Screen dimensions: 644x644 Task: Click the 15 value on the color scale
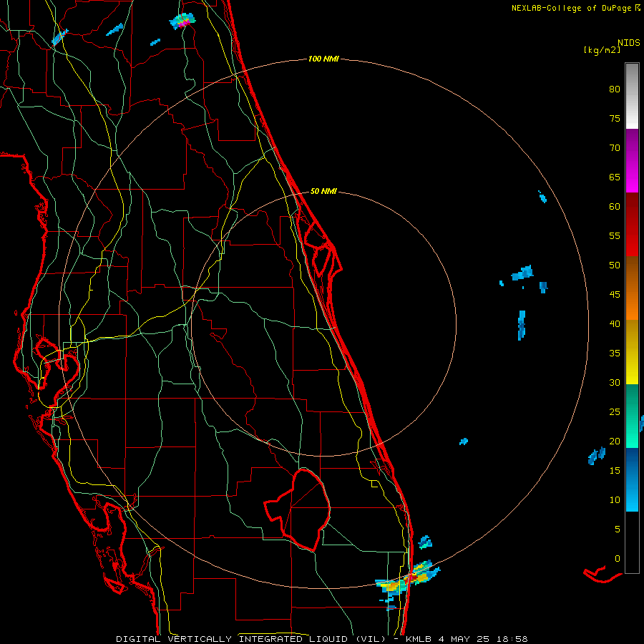point(615,470)
